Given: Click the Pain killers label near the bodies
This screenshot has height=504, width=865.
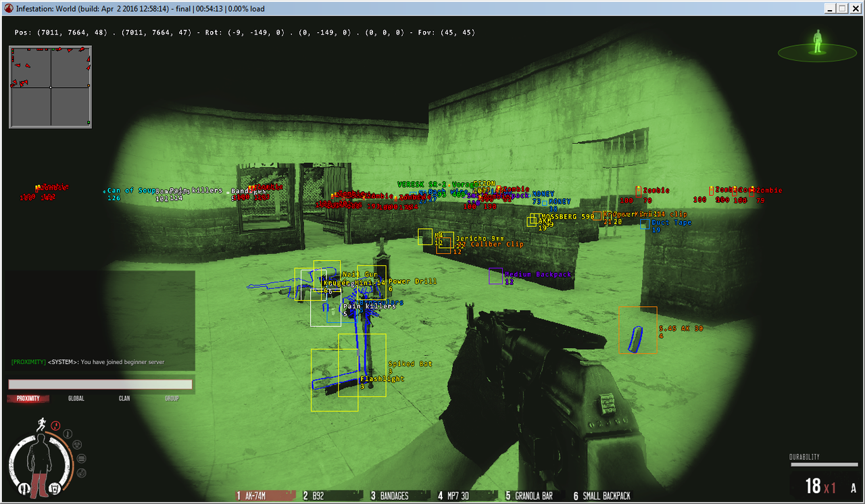Looking at the screenshot, I should (370, 306).
